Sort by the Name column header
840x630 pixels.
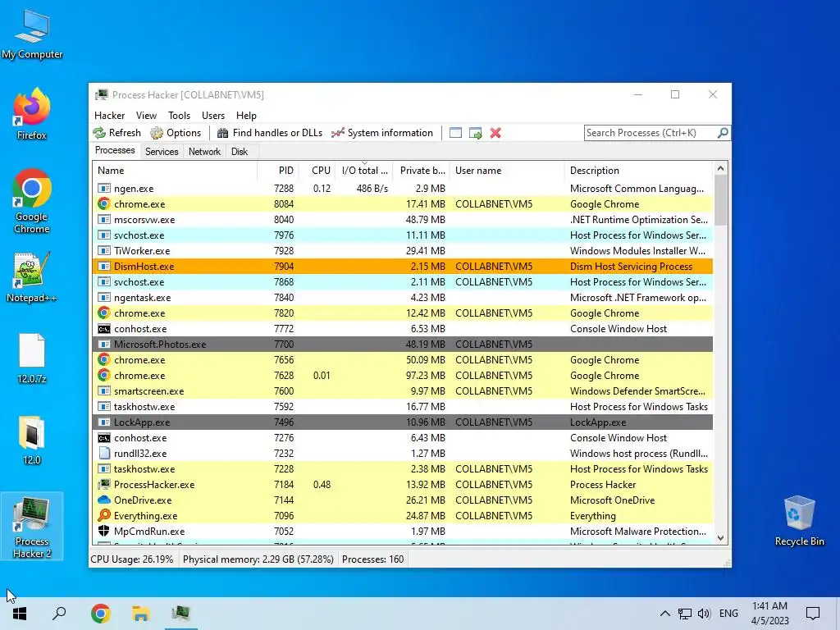175,171
